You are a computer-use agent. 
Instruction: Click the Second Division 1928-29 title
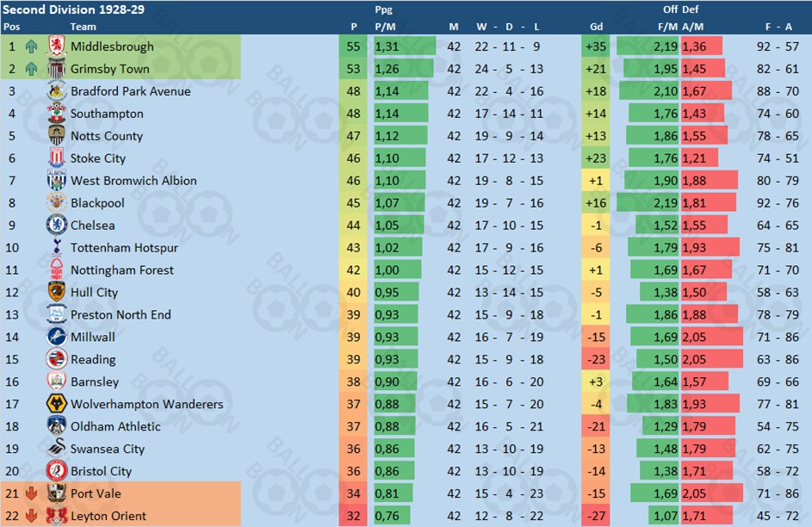73,9
